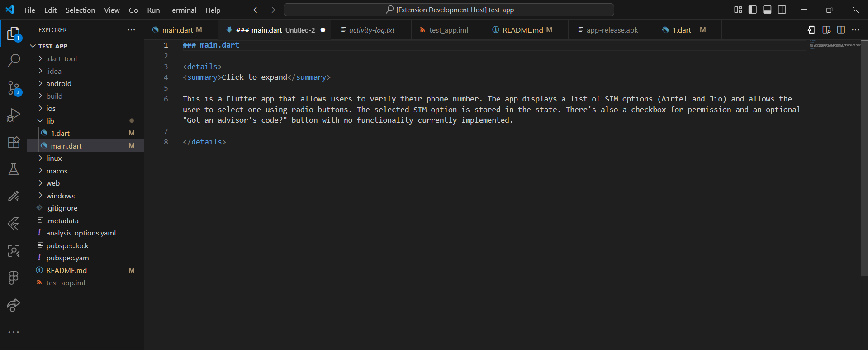Click the VS Code logo icon
Screen dimensions: 868x350
(x=10, y=10)
